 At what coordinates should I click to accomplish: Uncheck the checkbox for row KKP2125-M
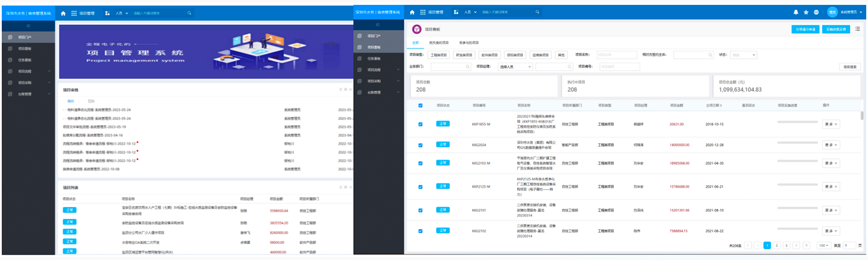pyautogui.click(x=421, y=187)
